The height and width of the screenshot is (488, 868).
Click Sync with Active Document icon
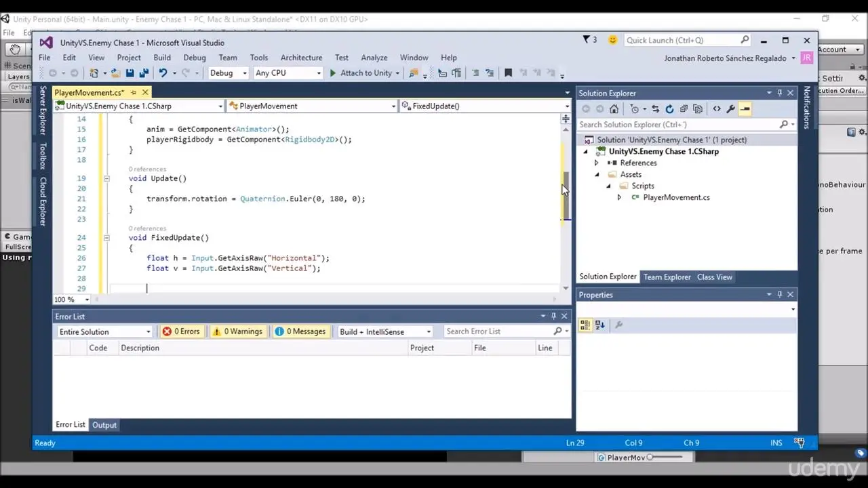(655, 108)
